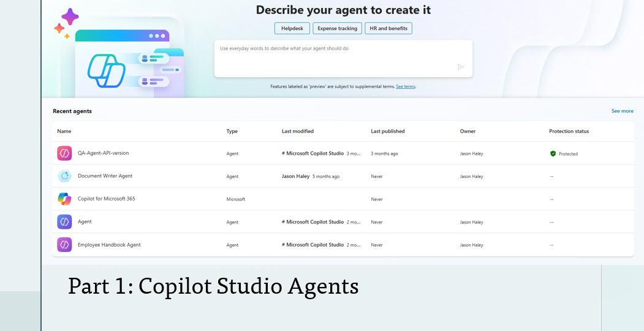Click the Microsoft type cell for Copilot
Screen dimensions: 644x331
click(x=236, y=199)
